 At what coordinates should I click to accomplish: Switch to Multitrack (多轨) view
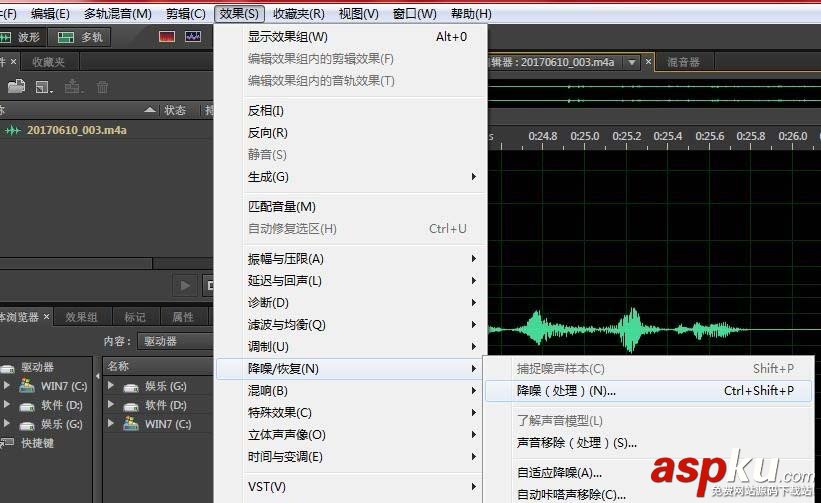pos(80,37)
